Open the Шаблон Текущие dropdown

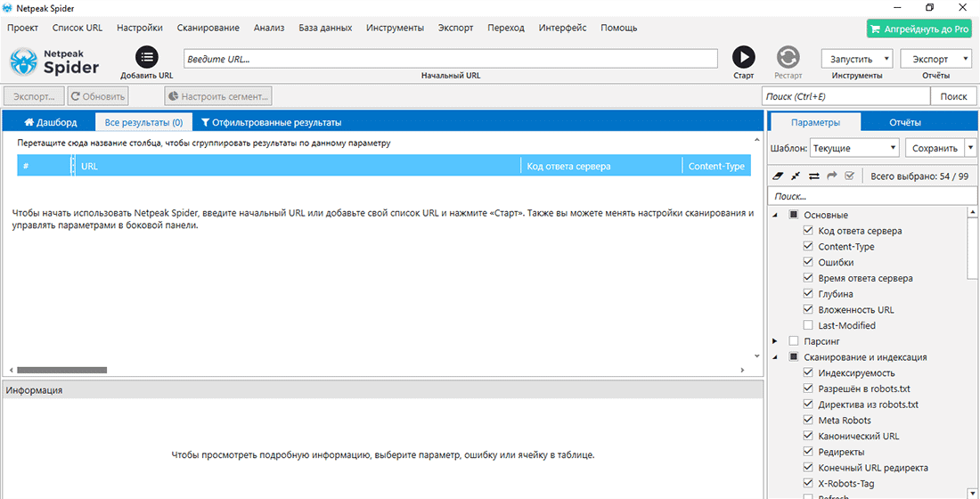[x=854, y=148]
